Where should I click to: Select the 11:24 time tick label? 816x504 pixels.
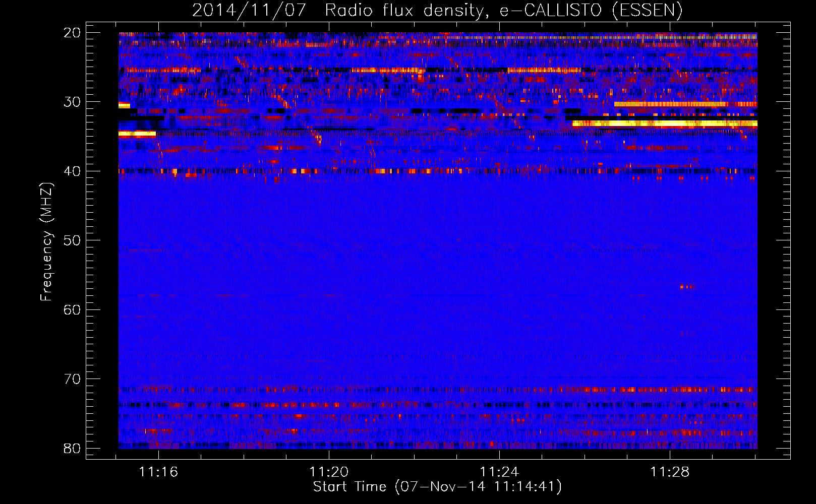tap(499, 472)
